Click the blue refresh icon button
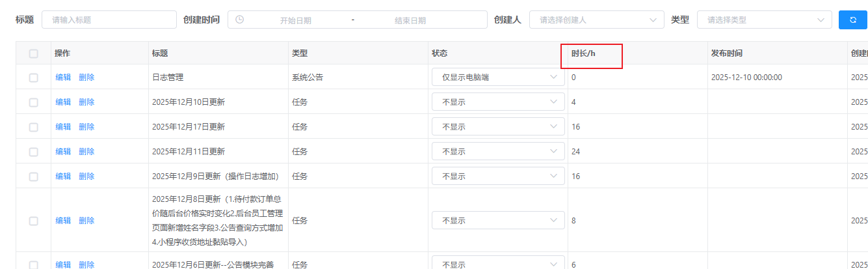The width and height of the screenshot is (868, 269). pyautogui.click(x=852, y=20)
